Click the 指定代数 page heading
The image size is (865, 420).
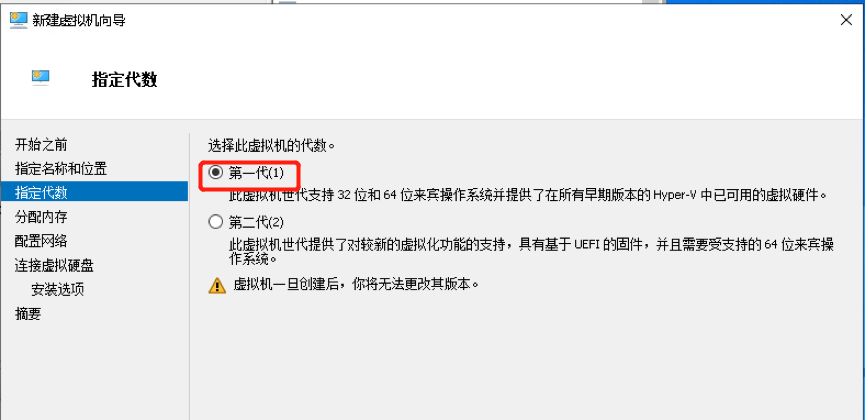(x=125, y=79)
